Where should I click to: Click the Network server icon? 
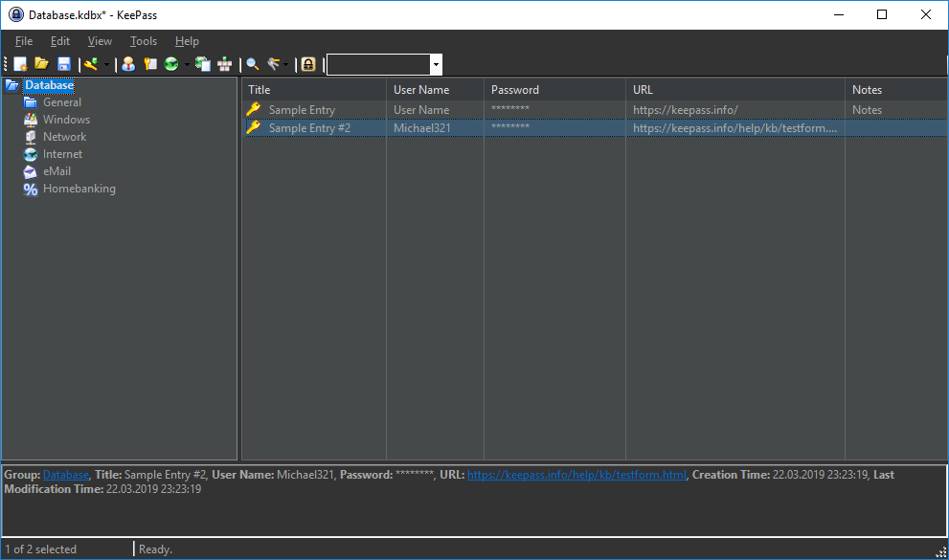pos(31,137)
